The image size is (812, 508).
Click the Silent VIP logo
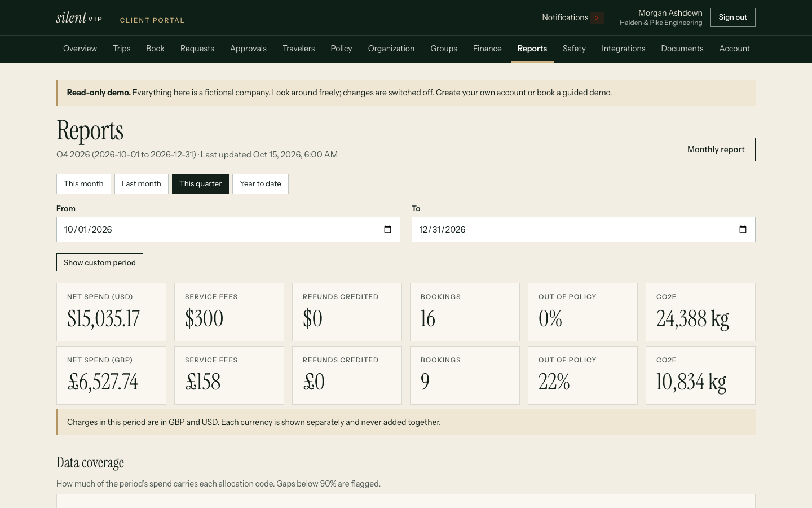pos(79,17)
